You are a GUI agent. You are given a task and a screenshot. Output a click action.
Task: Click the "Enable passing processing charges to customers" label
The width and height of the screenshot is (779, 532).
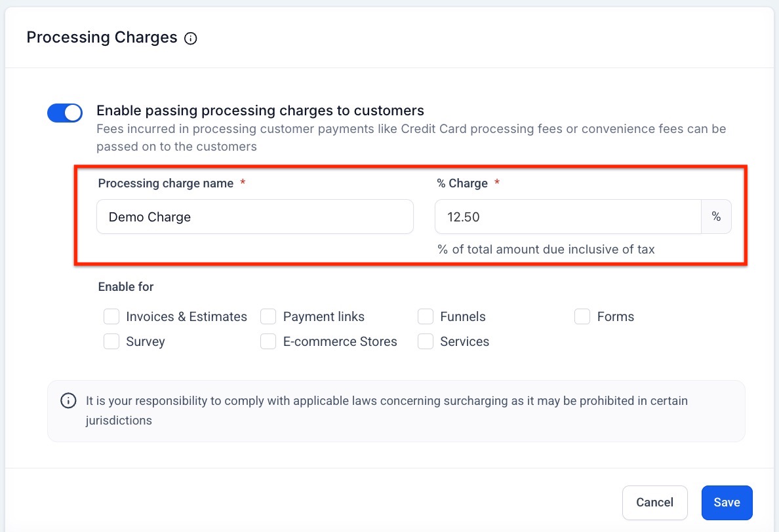(x=260, y=111)
